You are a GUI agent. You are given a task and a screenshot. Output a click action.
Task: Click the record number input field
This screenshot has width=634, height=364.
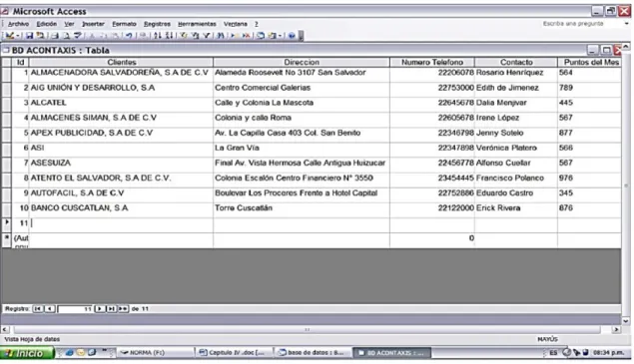pyautogui.click(x=75, y=309)
